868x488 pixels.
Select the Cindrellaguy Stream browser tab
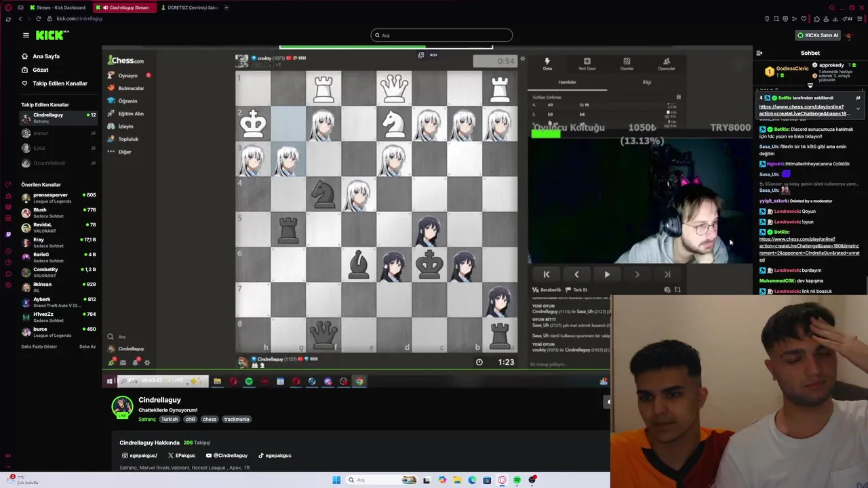(124, 7)
